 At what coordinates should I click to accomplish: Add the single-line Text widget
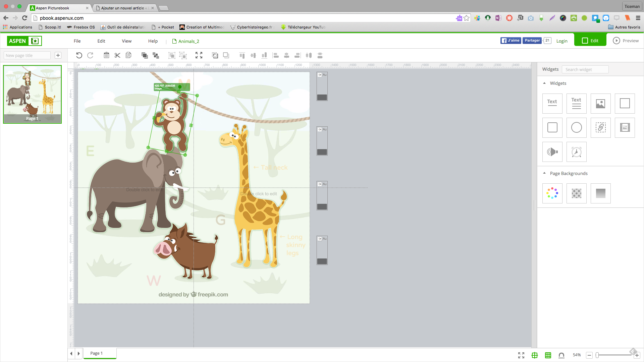[552, 104]
